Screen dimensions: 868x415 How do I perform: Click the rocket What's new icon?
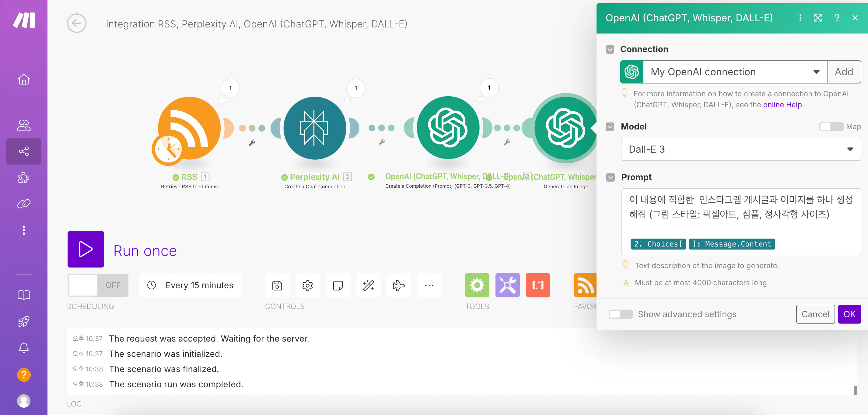(24, 321)
